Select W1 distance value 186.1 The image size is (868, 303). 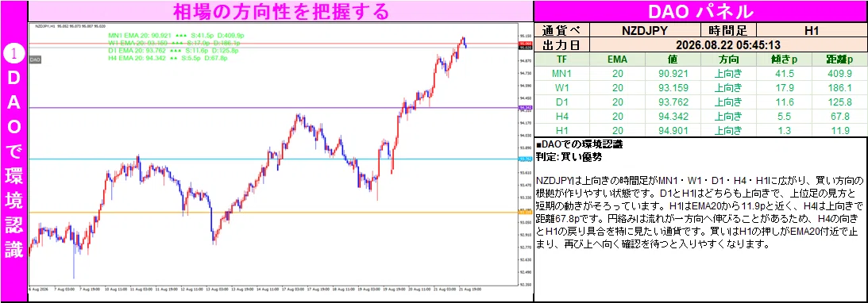(x=839, y=88)
